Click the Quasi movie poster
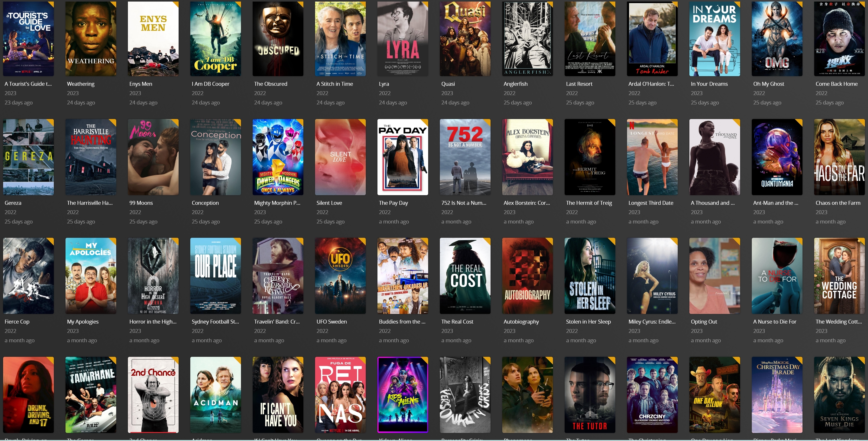Screen dimensions: 868x441 [465, 38]
